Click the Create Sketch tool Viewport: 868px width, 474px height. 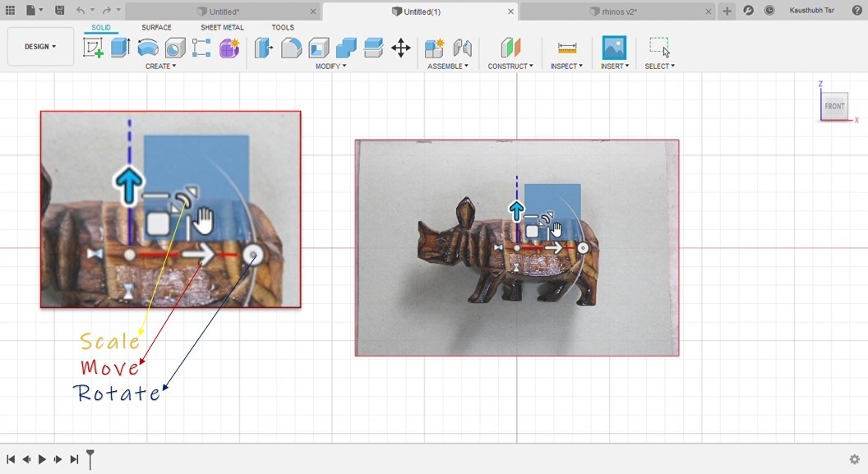click(x=93, y=48)
